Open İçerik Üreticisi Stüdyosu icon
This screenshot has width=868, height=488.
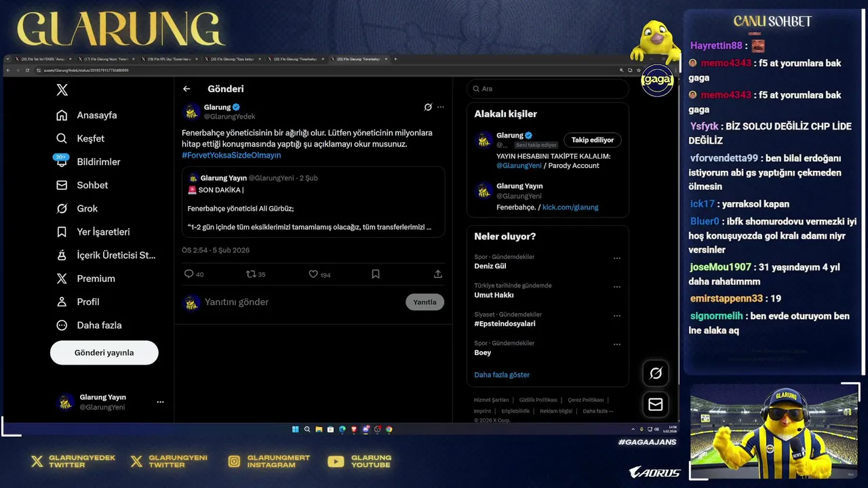point(62,255)
